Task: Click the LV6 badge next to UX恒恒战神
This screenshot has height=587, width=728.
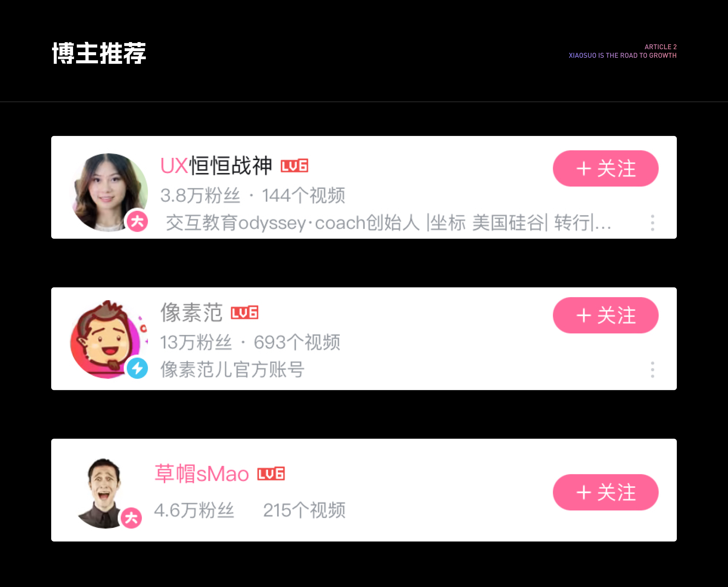Action: [x=294, y=166]
